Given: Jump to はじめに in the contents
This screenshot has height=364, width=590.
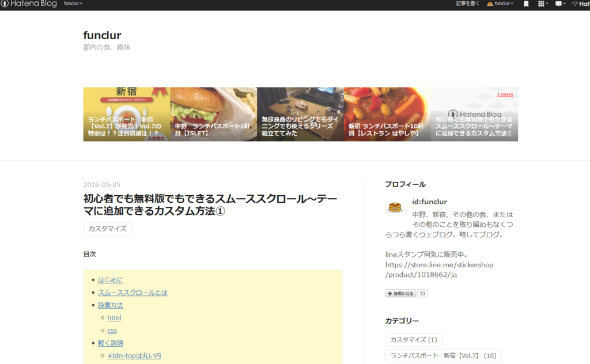Looking at the screenshot, I should (x=110, y=280).
